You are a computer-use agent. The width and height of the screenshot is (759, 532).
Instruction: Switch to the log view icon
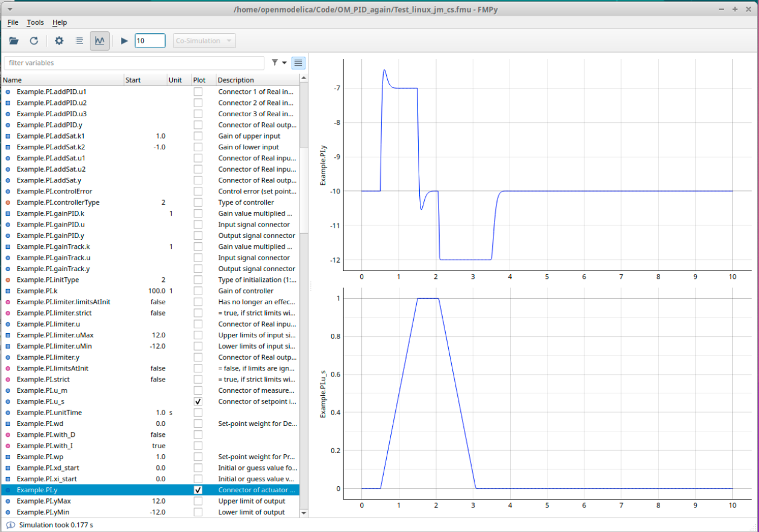[x=79, y=40]
